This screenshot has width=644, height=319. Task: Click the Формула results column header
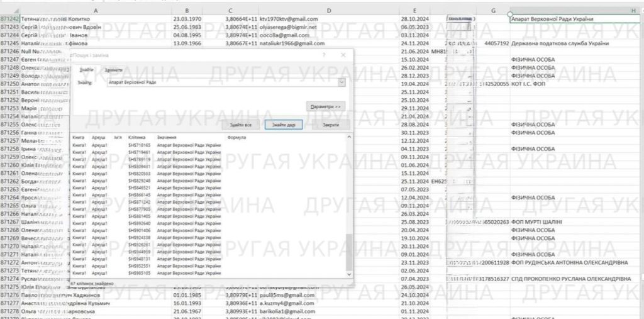[x=236, y=137]
